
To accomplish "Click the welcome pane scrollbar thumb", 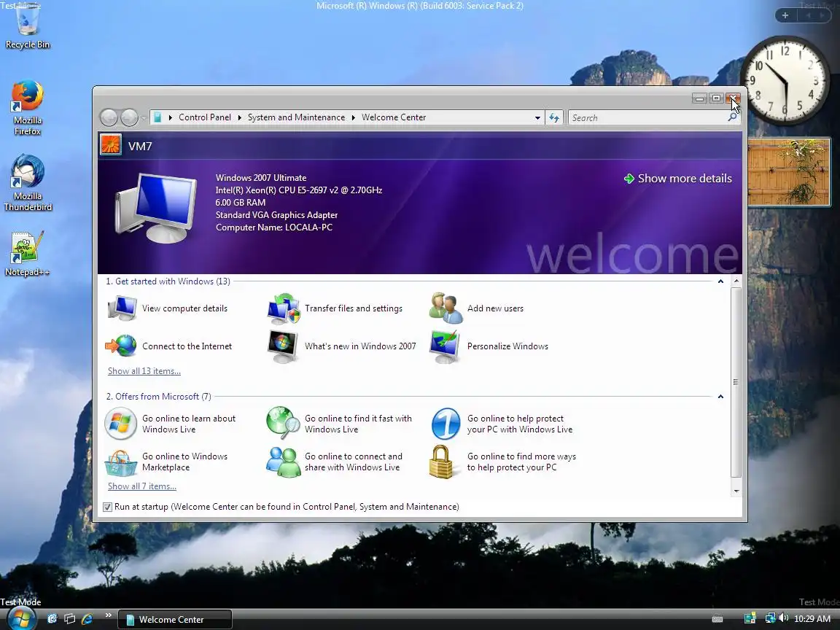I will pos(736,382).
